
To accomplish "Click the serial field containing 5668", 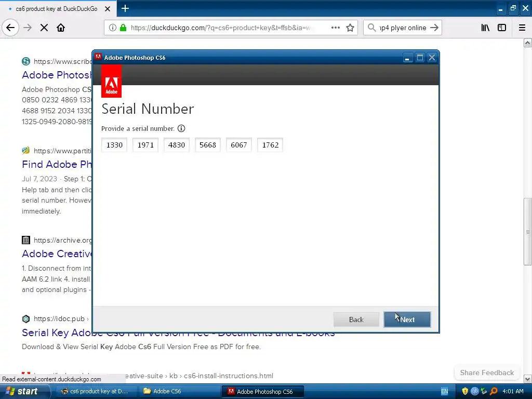I will point(208,145).
